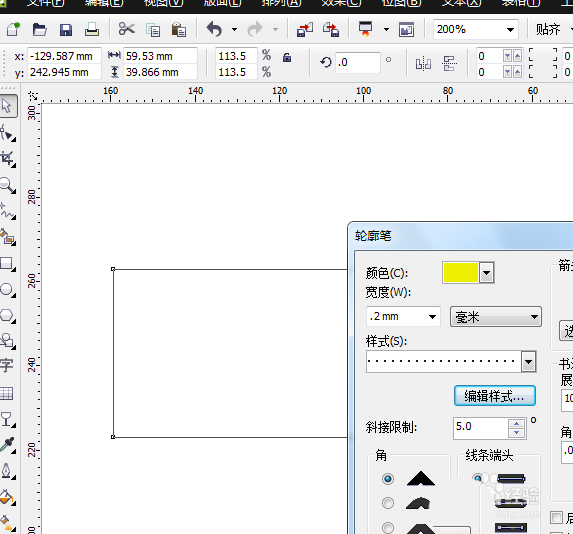Open the outline color dropdown arrow
573x534 pixels.
tap(486, 273)
